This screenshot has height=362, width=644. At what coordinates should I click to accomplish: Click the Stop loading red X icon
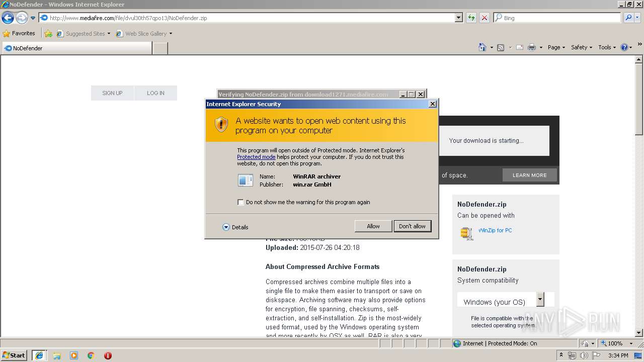[485, 18]
